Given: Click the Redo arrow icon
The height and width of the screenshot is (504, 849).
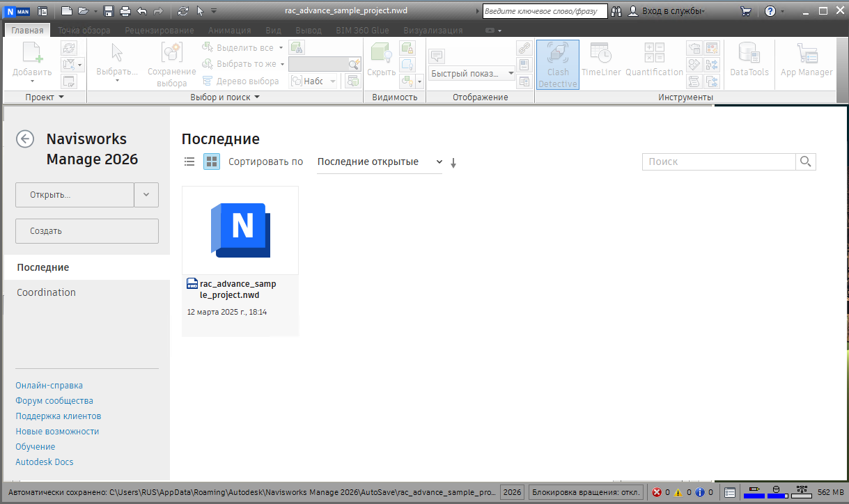Looking at the screenshot, I should [x=158, y=11].
